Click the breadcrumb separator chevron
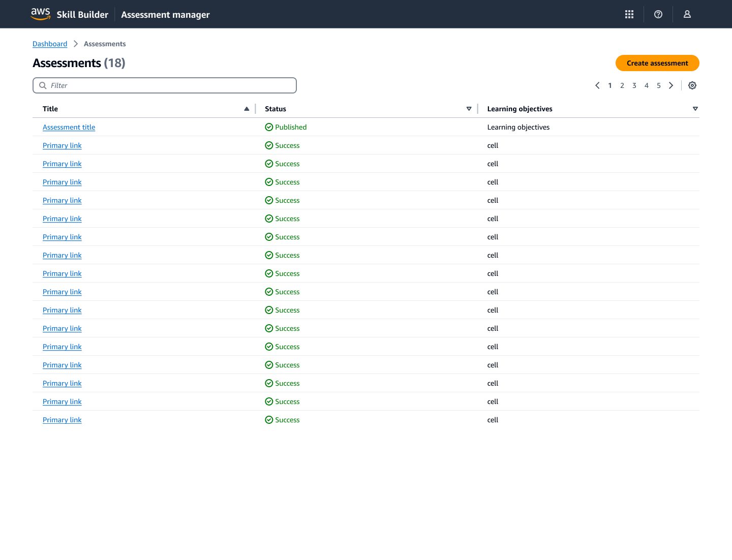732x560 pixels. tap(76, 44)
